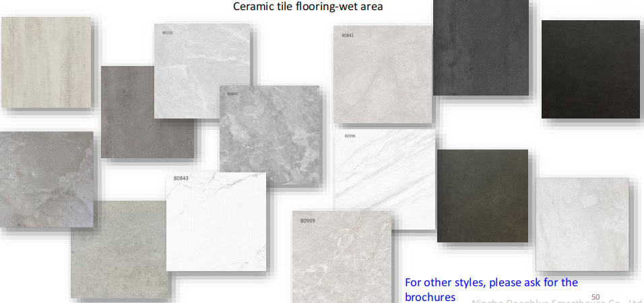Image resolution: width=644 pixels, height=303 pixels.
Task: Click the 80843 label text
Action: click(x=181, y=178)
